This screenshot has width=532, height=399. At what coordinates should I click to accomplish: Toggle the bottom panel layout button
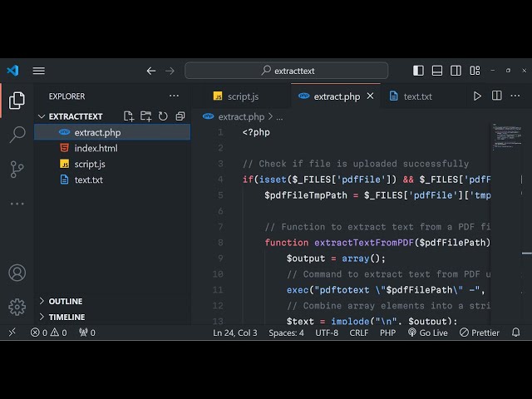(437, 71)
